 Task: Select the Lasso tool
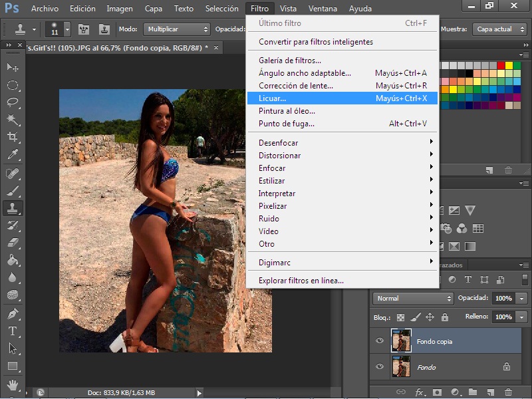tap(12, 102)
